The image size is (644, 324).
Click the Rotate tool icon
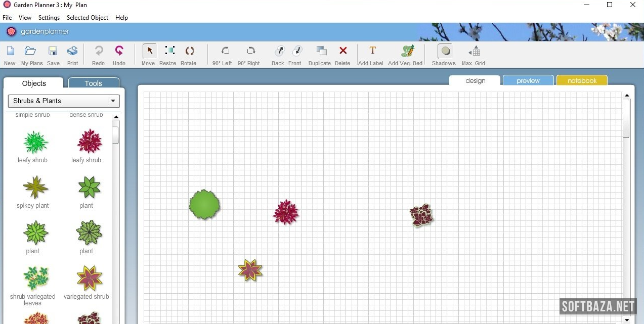coord(189,51)
